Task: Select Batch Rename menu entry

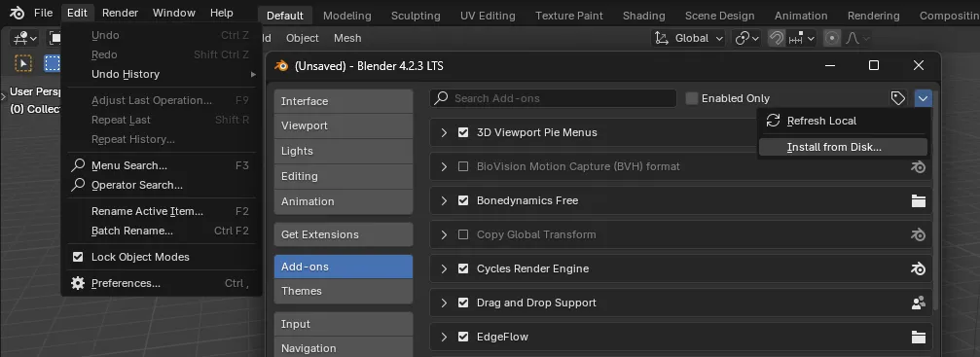Action: pyautogui.click(x=163, y=231)
